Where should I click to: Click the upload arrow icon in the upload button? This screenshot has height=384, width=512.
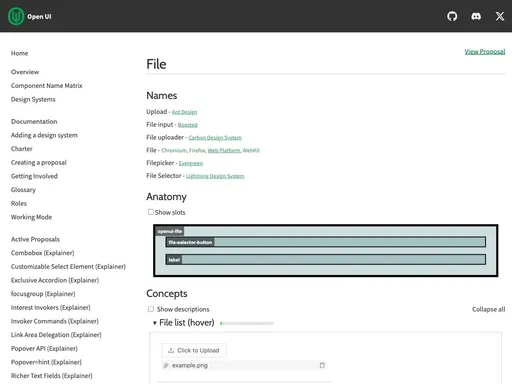(x=171, y=350)
